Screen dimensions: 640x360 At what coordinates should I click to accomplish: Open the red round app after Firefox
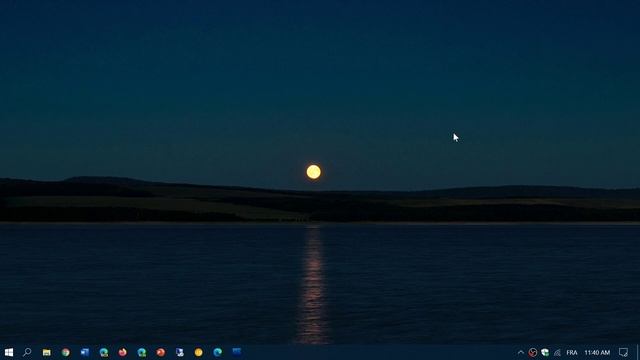[x=160, y=352]
